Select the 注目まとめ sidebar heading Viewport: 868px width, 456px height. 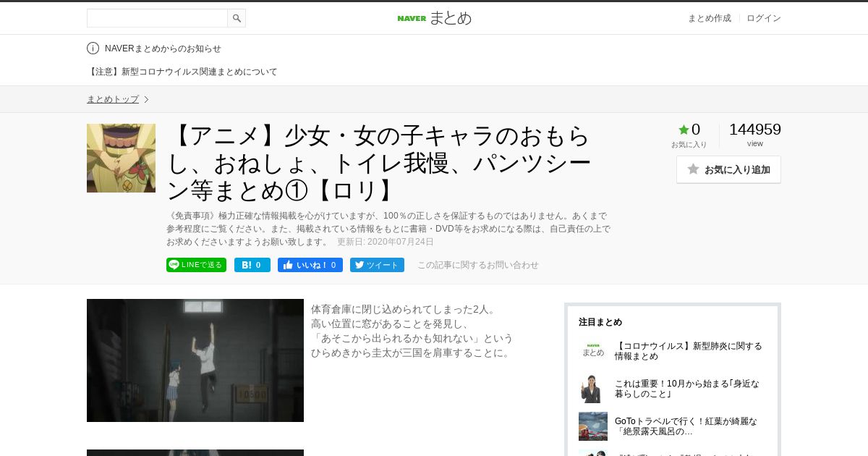[600, 322]
